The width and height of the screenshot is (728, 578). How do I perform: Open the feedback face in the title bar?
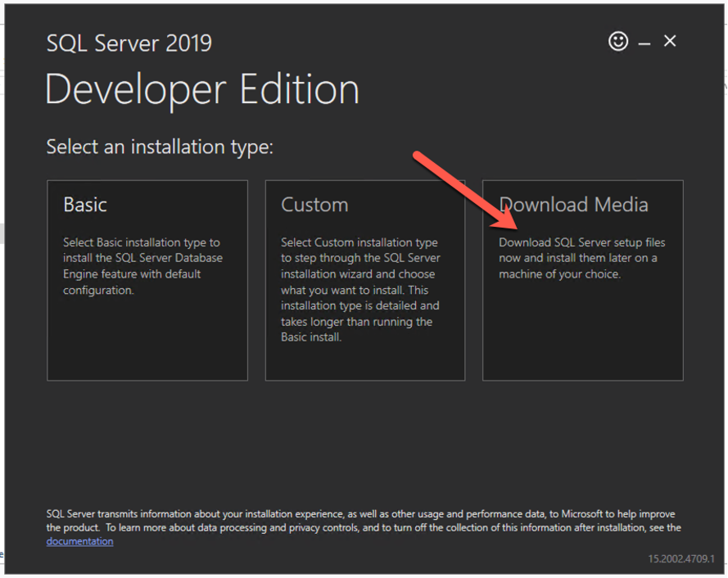pyautogui.click(x=619, y=40)
